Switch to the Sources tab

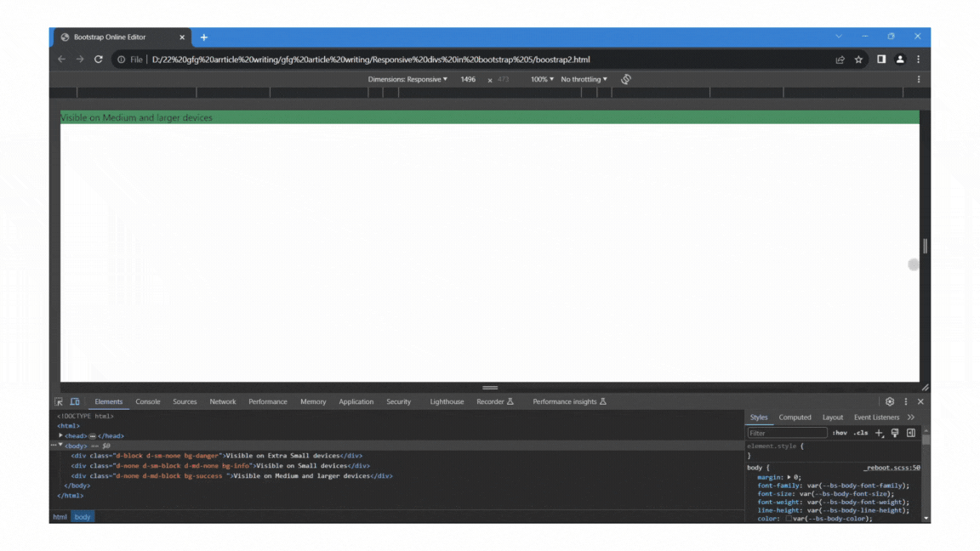(x=185, y=401)
